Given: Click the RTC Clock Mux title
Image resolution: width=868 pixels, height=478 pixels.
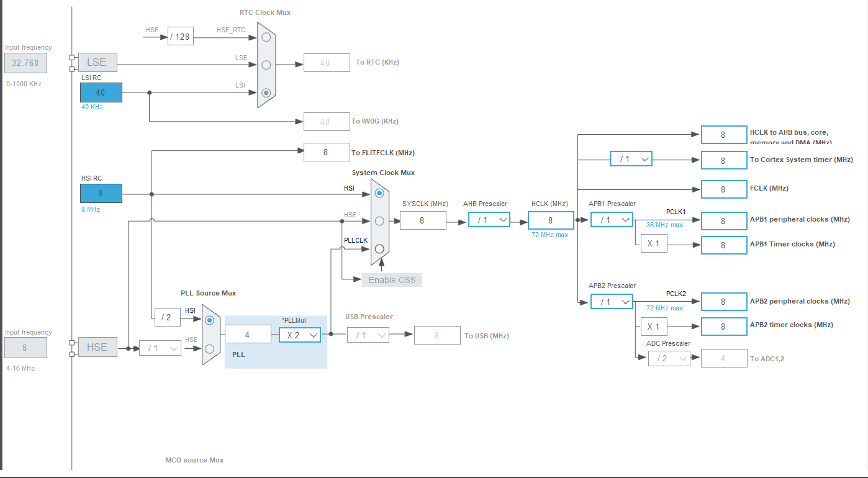Looking at the screenshot, I should [x=265, y=12].
